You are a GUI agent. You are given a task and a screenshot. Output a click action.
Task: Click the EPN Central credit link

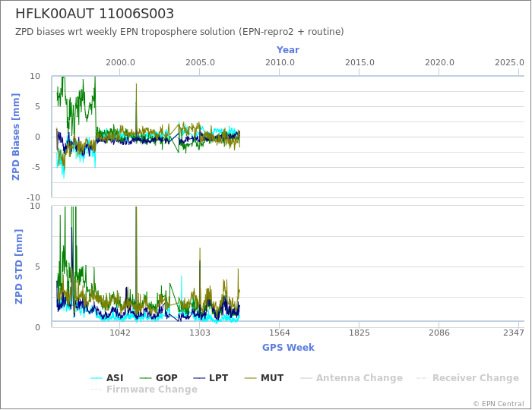(499, 404)
